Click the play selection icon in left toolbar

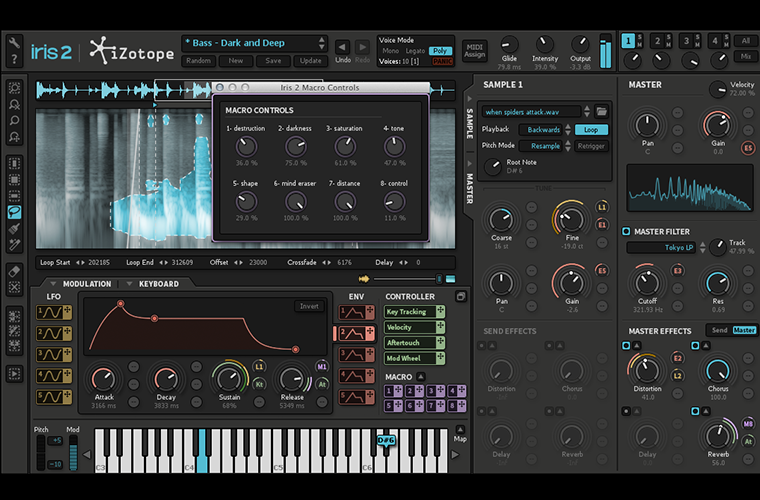(15, 374)
